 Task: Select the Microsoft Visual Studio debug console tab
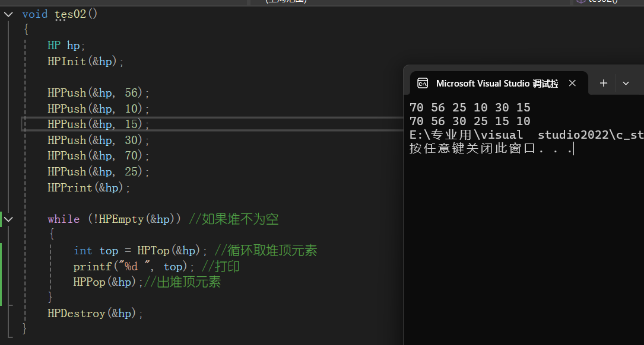click(x=499, y=83)
